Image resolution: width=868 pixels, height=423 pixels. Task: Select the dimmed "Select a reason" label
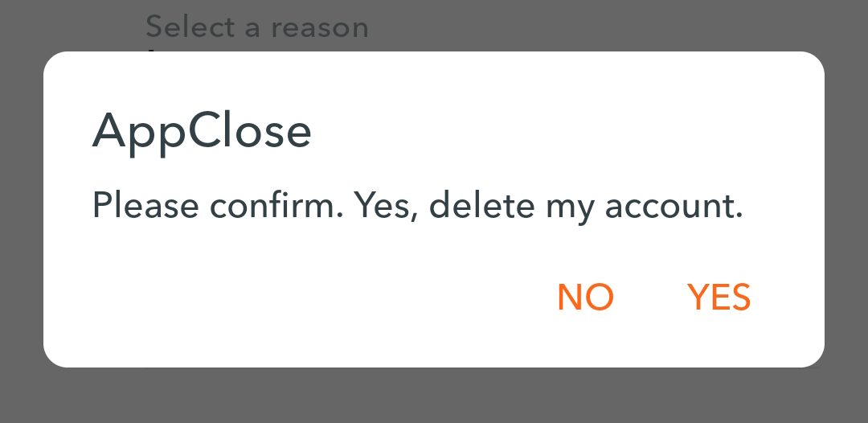pos(257,27)
